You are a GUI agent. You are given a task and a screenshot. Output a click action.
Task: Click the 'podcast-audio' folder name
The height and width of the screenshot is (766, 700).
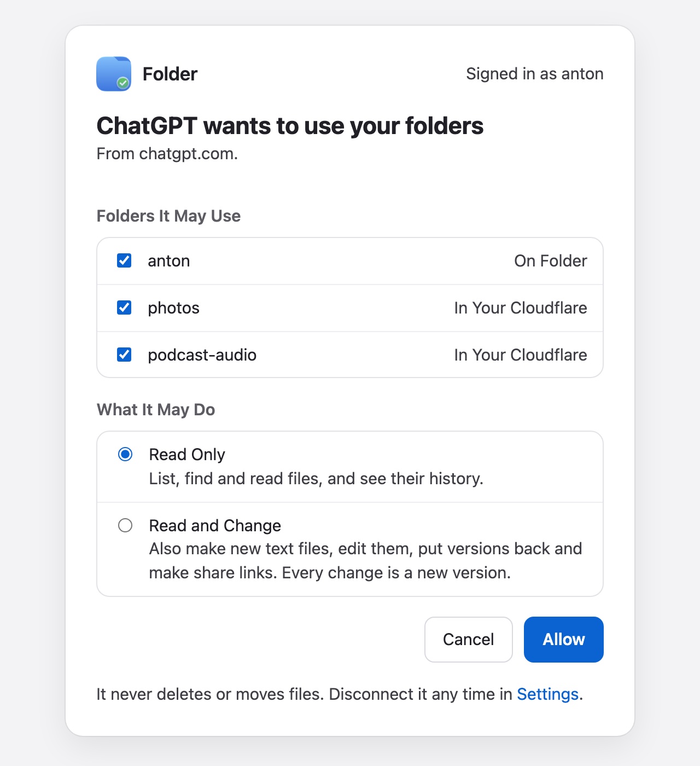tap(202, 355)
